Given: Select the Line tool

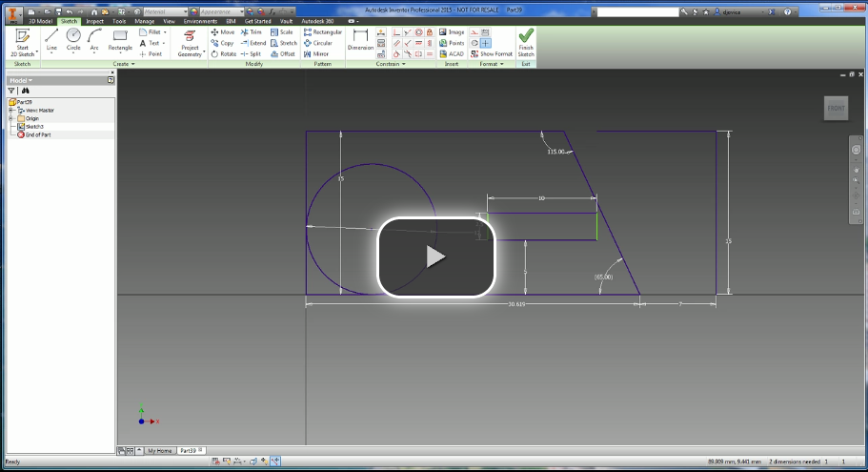Looking at the screenshot, I should click(51, 40).
